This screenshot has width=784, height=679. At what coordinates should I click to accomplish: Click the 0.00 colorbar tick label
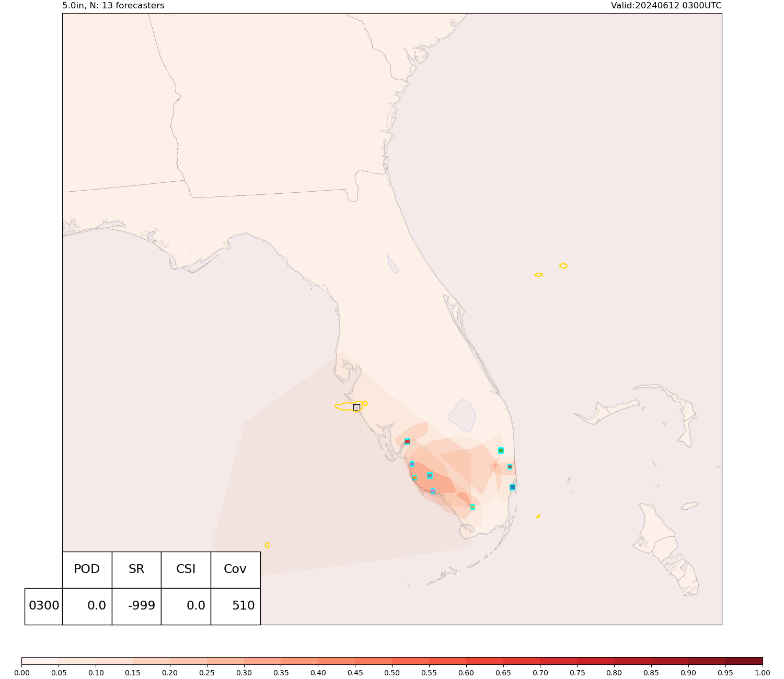coord(22,673)
